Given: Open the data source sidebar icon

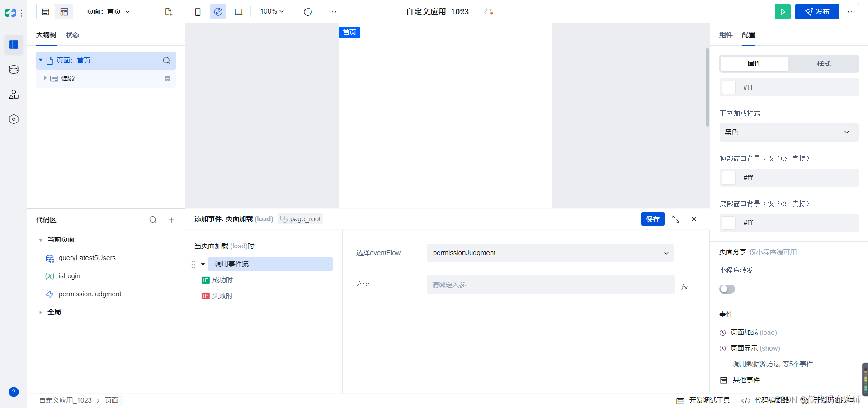Looking at the screenshot, I should 14,69.
